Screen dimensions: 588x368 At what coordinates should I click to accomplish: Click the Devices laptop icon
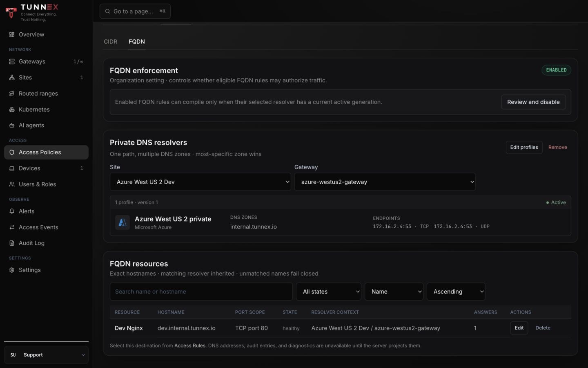coord(12,168)
